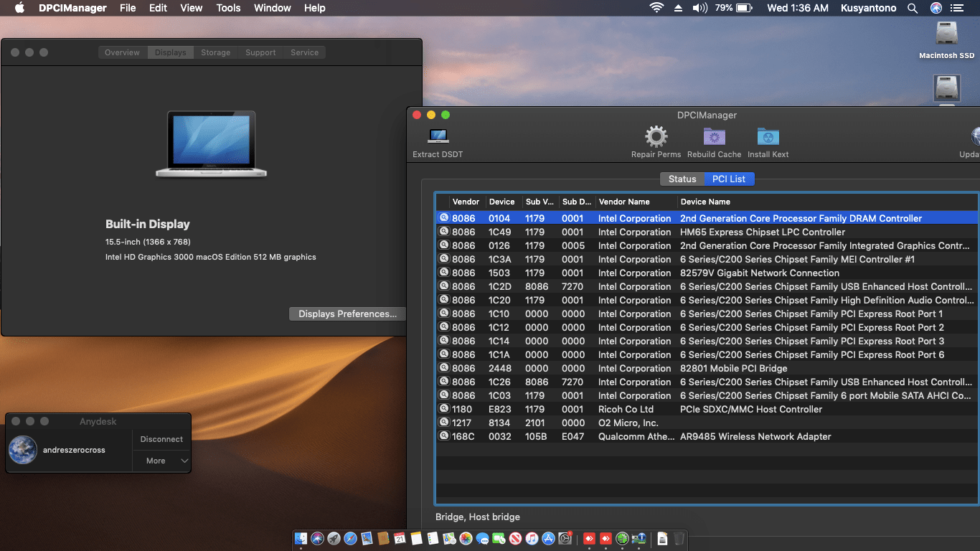The image size is (980, 551).
Task: Launch iTunes from the Dock
Action: point(532,538)
